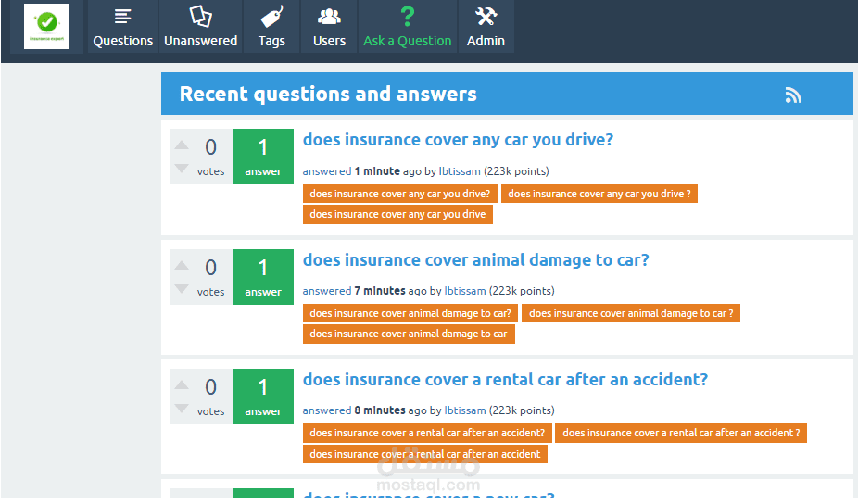
Task: Downvote the 'any car you drive' question
Action: coord(182,169)
